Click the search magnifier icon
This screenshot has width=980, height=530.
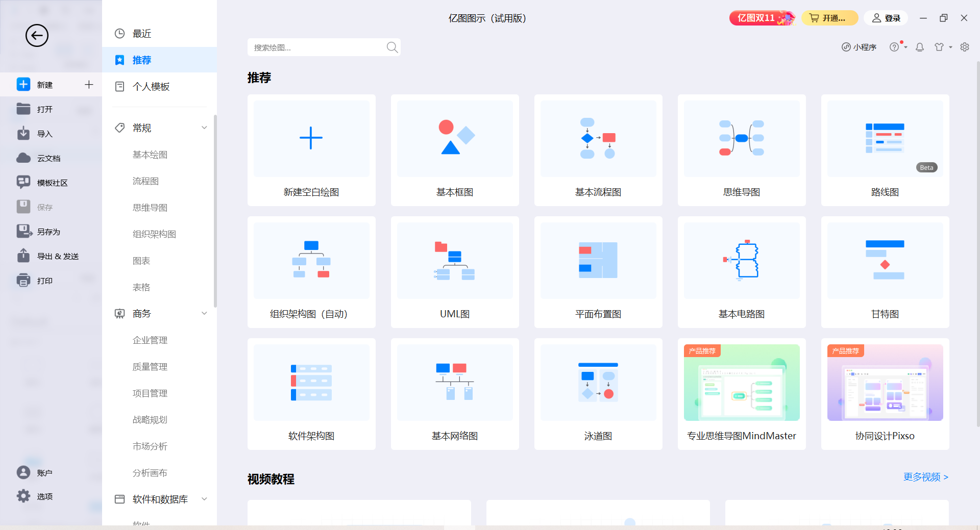point(392,47)
